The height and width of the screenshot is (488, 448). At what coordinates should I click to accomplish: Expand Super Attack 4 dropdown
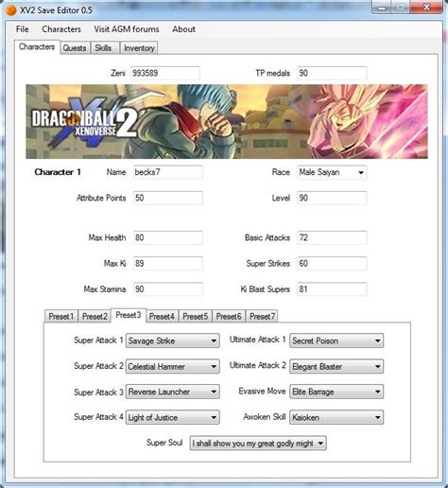point(173,418)
